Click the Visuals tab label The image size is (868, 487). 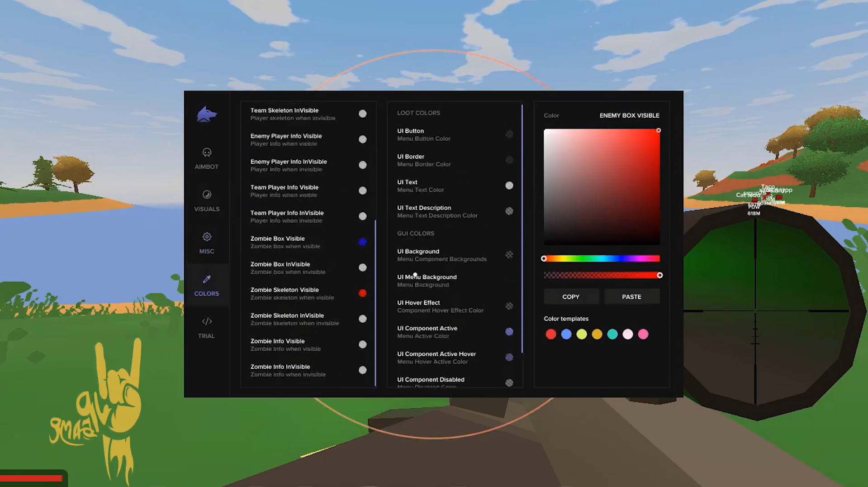pyautogui.click(x=207, y=209)
